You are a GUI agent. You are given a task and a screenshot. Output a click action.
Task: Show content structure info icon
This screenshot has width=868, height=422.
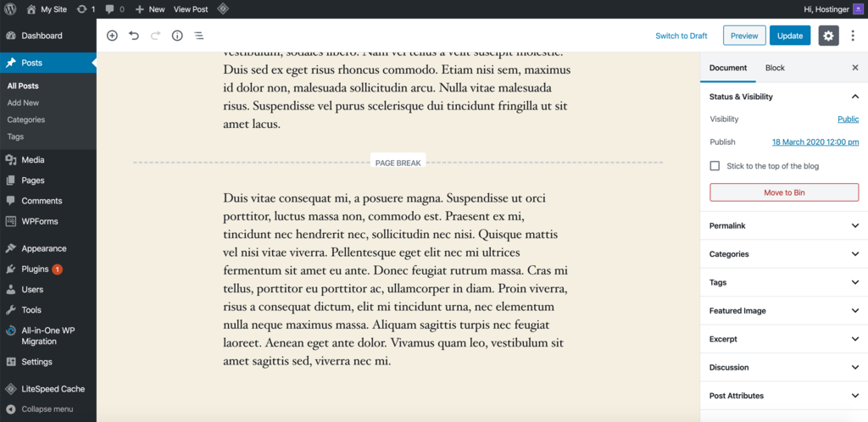[177, 36]
